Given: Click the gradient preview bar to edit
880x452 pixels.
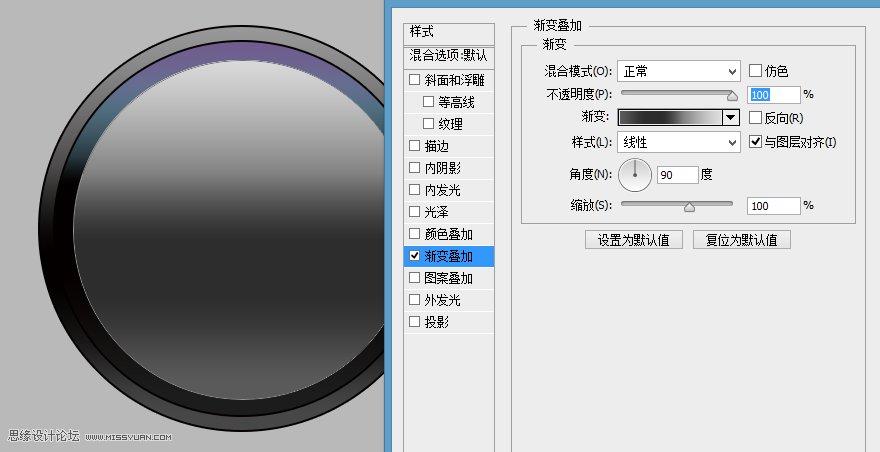Looking at the screenshot, I should tap(670, 117).
